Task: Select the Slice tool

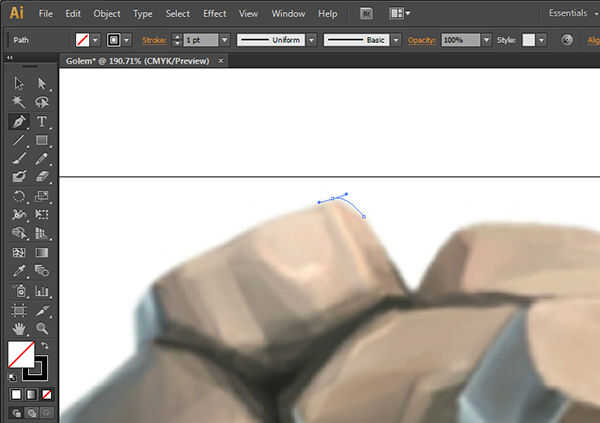Action: 41,310
